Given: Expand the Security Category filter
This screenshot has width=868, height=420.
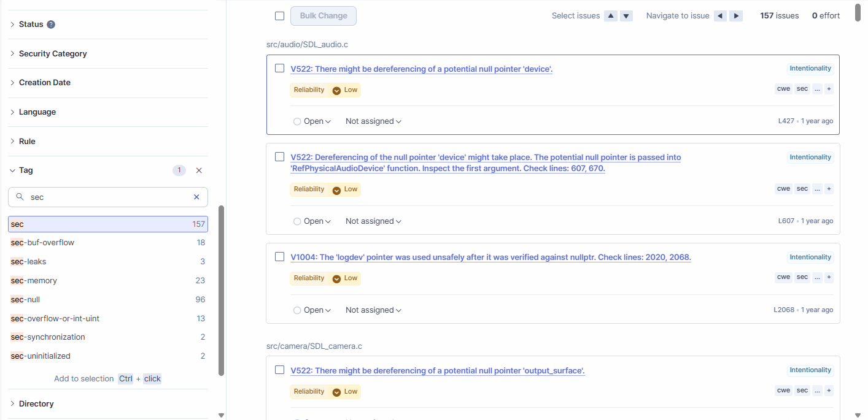Looking at the screenshot, I should point(53,54).
